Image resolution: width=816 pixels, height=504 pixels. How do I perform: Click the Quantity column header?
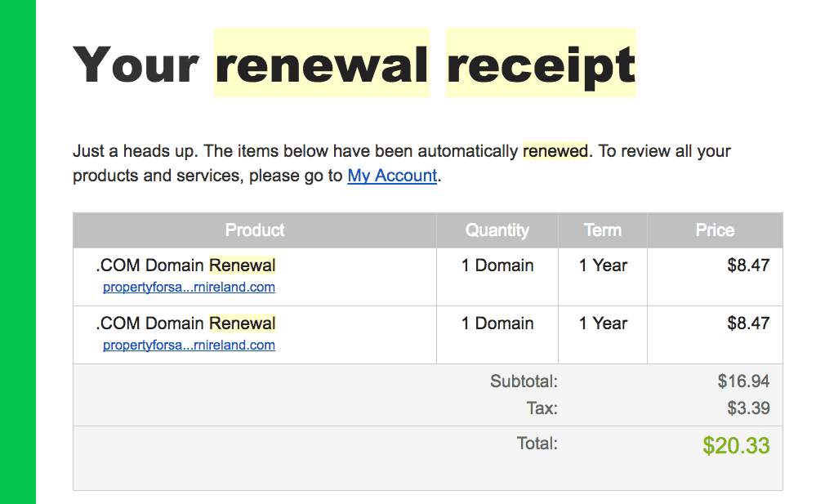[497, 230]
